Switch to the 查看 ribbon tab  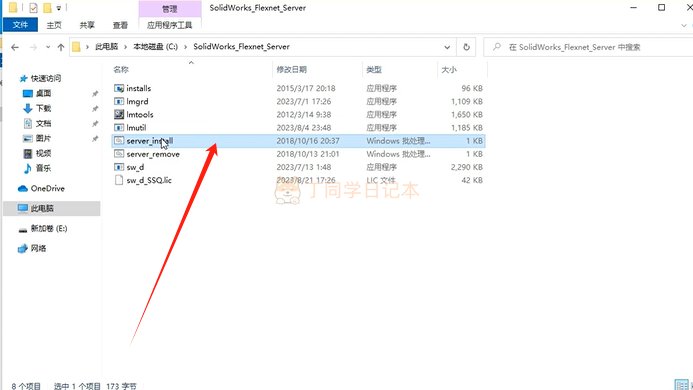click(x=120, y=25)
